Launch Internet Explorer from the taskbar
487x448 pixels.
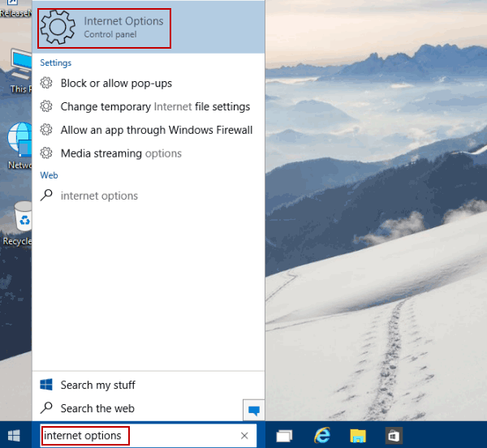click(x=322, y=435)
